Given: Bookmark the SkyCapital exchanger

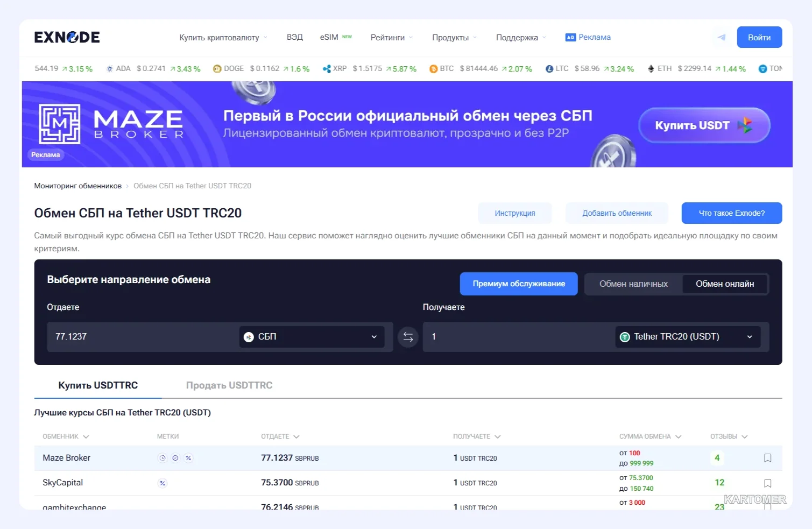Looking at the screenshot, I should click(x=768, y=483).
